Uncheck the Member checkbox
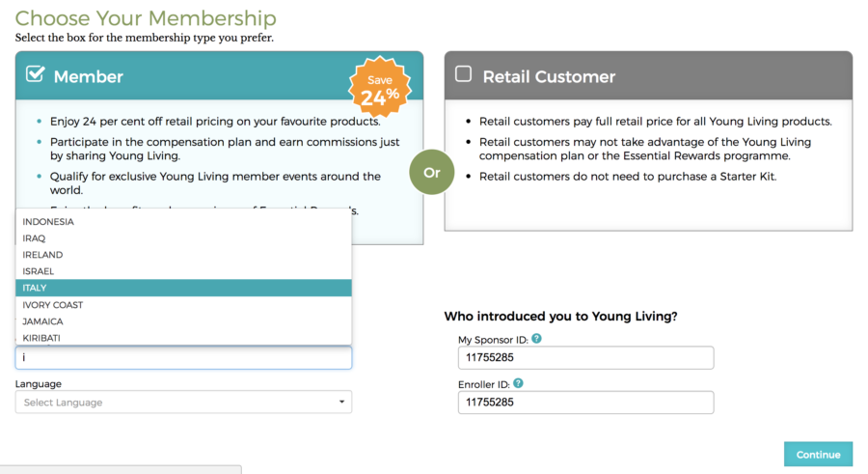 pyautogui.click(x=35, y=73)
